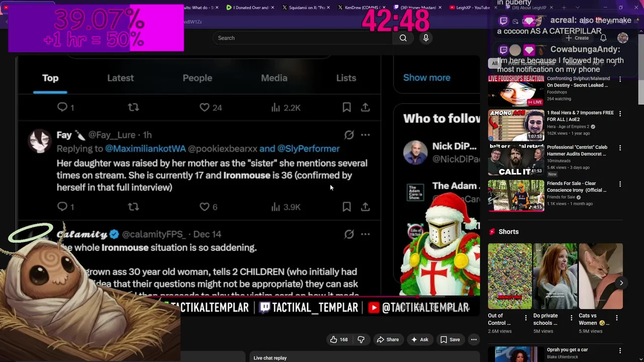Save the video to a playlist
This screenshot has width=644, height=362.
(x=450, y=339)
